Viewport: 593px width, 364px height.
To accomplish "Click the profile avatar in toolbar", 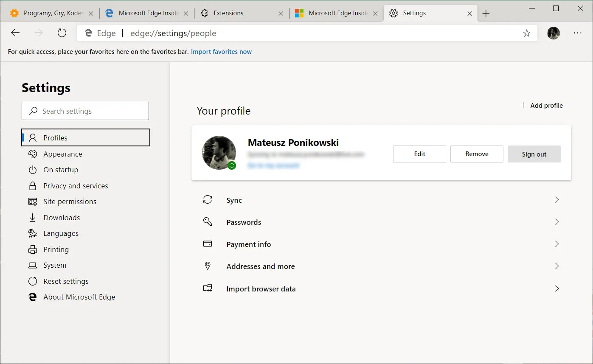I will click(553, 33).
